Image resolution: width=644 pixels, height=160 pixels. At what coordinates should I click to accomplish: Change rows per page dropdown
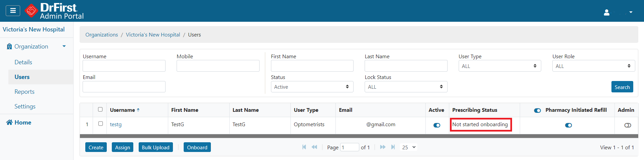click(x=409, y=147)
